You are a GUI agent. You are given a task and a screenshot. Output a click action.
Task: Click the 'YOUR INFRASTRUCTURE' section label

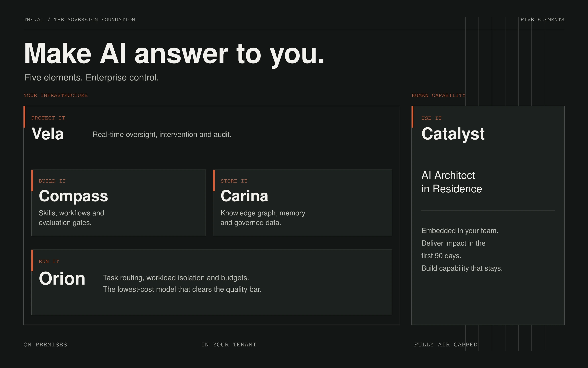coord(56,95)
